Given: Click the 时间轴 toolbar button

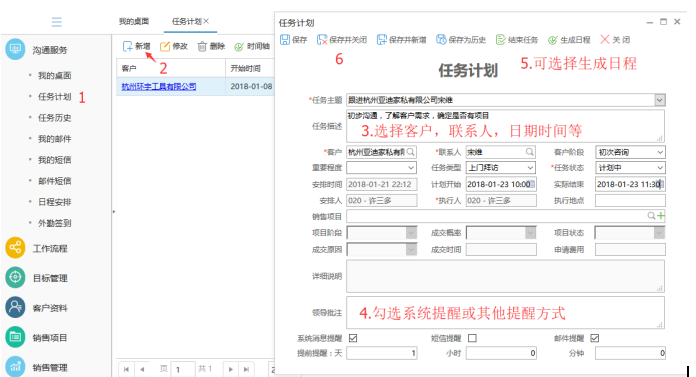Looking at the screenshot, I should [252, 46].
